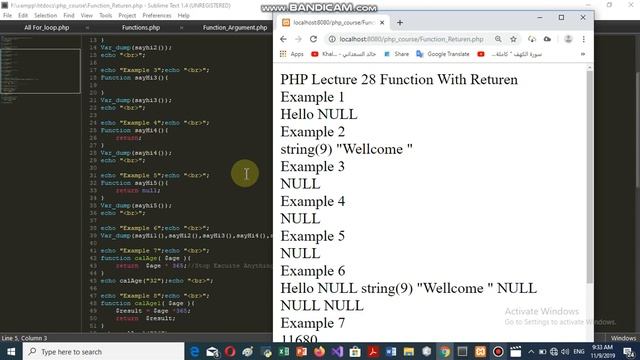Viewport: 640px width, 360px height.
Task: Open Chrome three-dot menu
Action: 583,39
